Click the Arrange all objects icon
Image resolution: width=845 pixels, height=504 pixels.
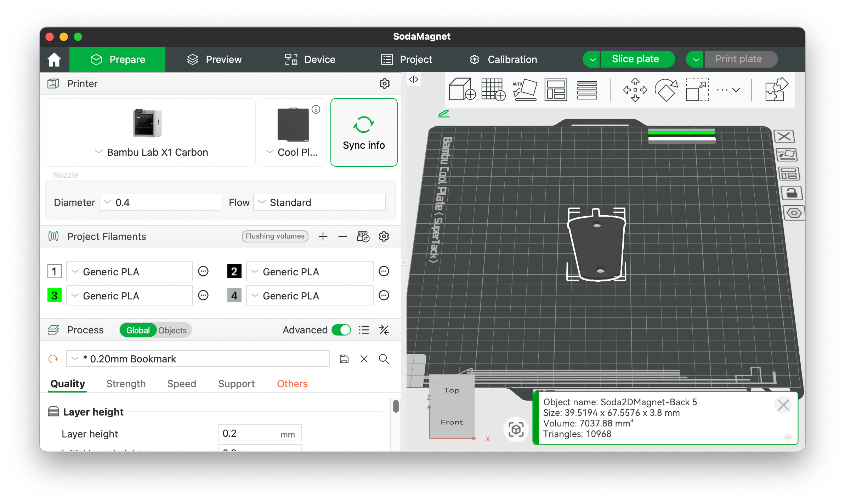tap(556, 90)
